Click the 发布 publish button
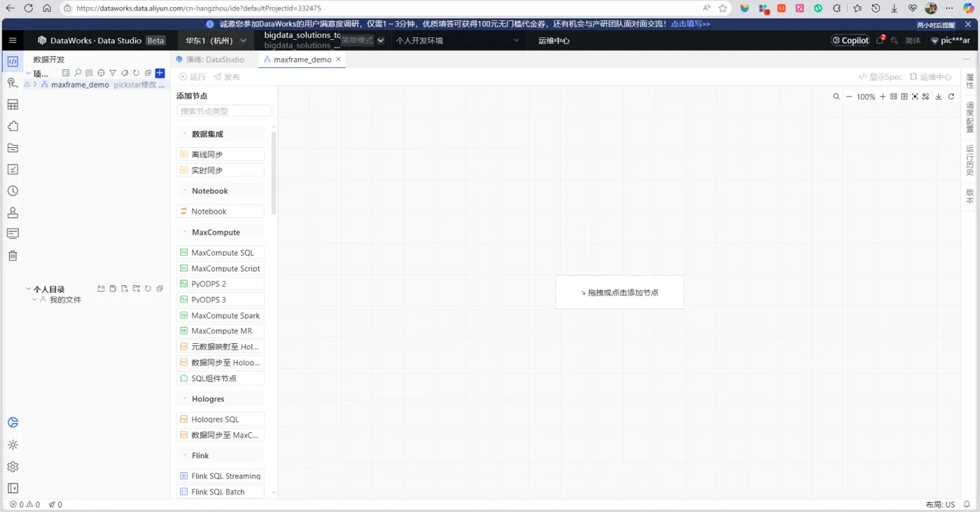The width and height of the screenshot is (980, 512). coord(227,77)
